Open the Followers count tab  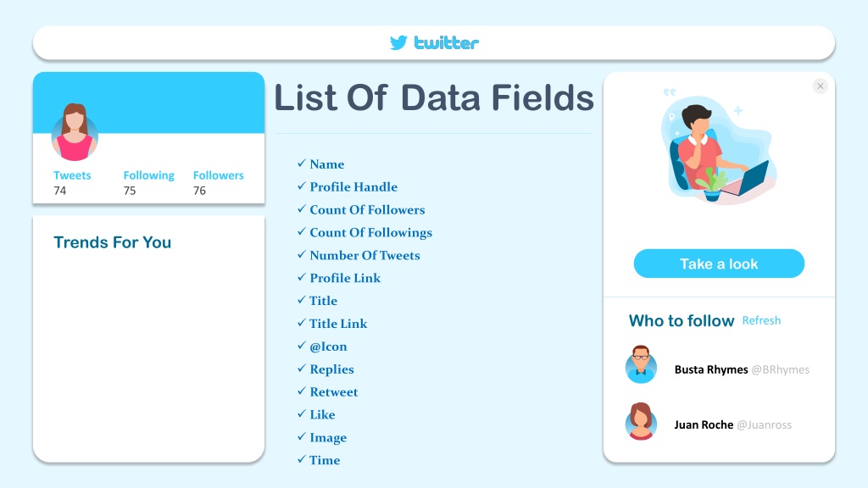pos(218,183)
